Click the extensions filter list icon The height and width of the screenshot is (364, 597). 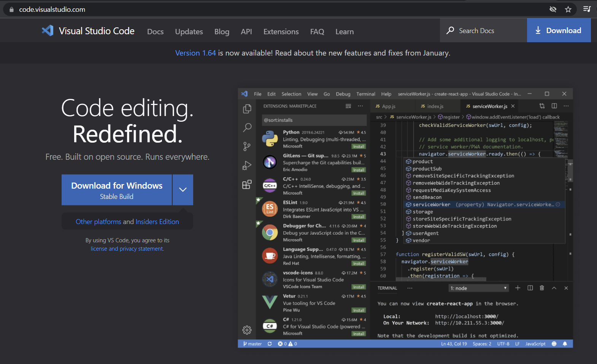(348, 106)
